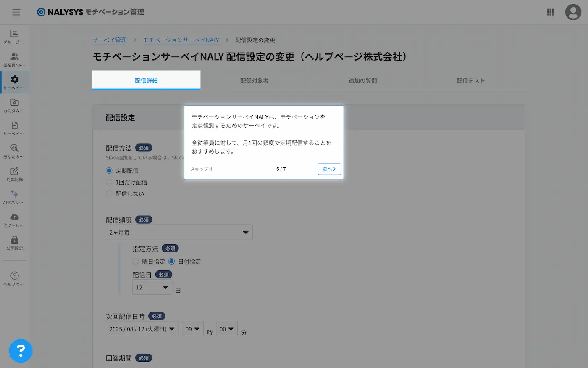Click 次回配信日時 field label
The image size is (588, 368).
point(125,316)
